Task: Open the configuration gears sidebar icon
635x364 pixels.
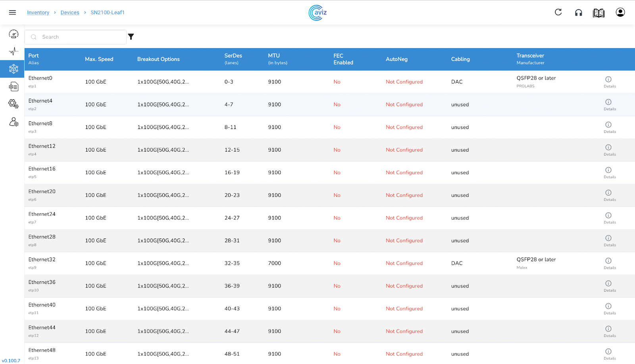Action: click(x=13, y=104)
